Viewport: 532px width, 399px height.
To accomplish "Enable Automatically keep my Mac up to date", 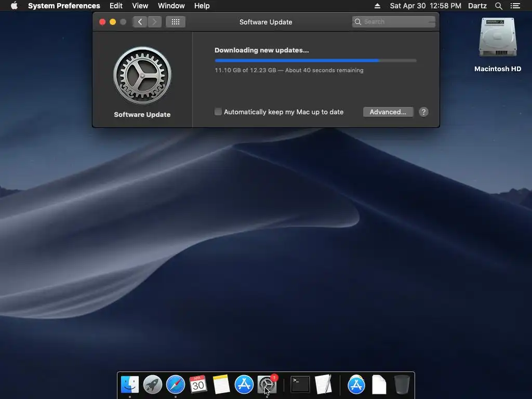I will pyautogui.click(x=218, y=112).
